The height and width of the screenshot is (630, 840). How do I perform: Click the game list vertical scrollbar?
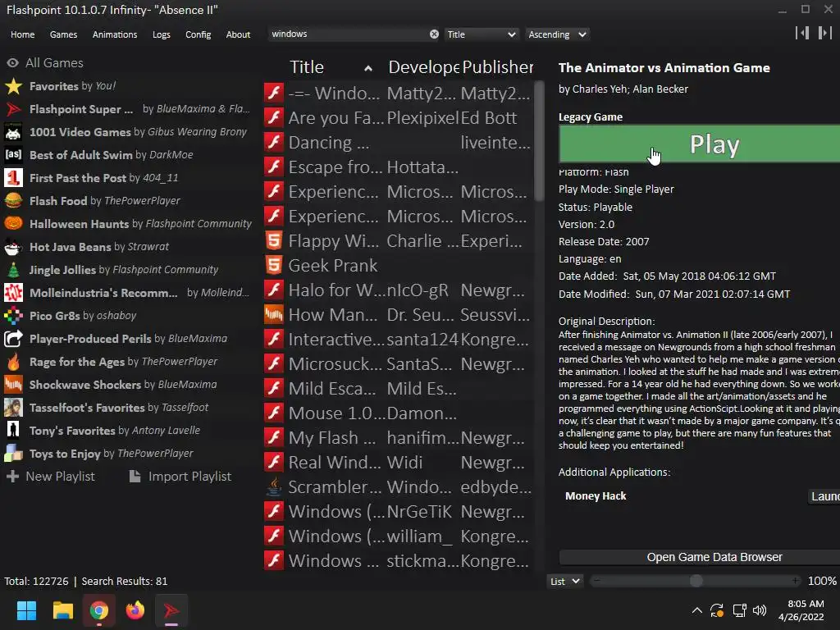(539, 141)
